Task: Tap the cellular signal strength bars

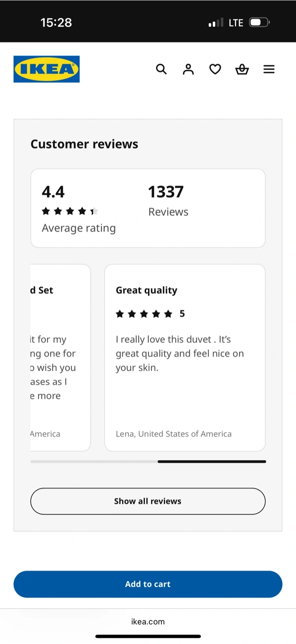Action: 216,23
